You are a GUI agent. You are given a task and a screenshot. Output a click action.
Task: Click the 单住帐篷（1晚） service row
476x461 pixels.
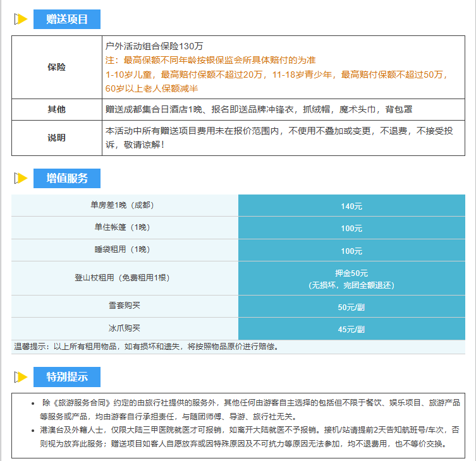(125, 227)
